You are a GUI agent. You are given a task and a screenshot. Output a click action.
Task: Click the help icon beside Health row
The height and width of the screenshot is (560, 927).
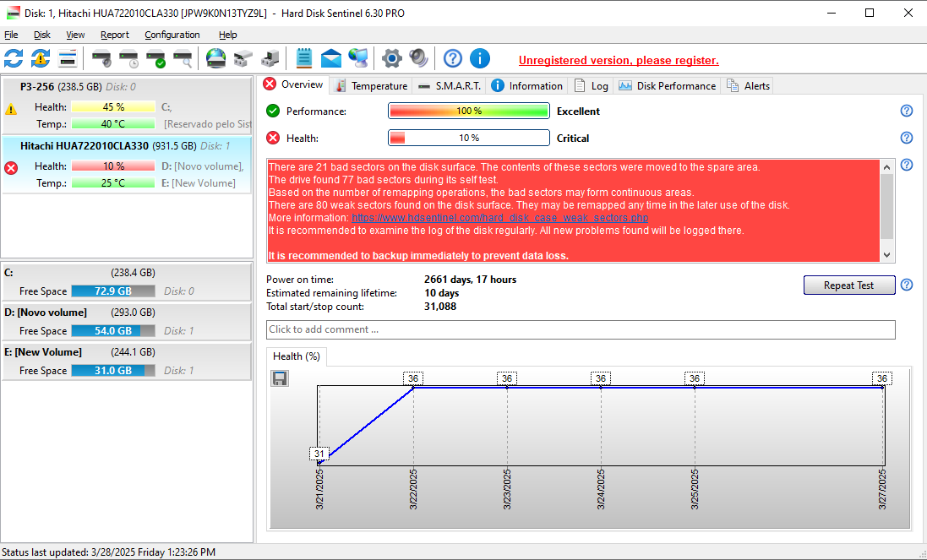click(x=907, y=139)
